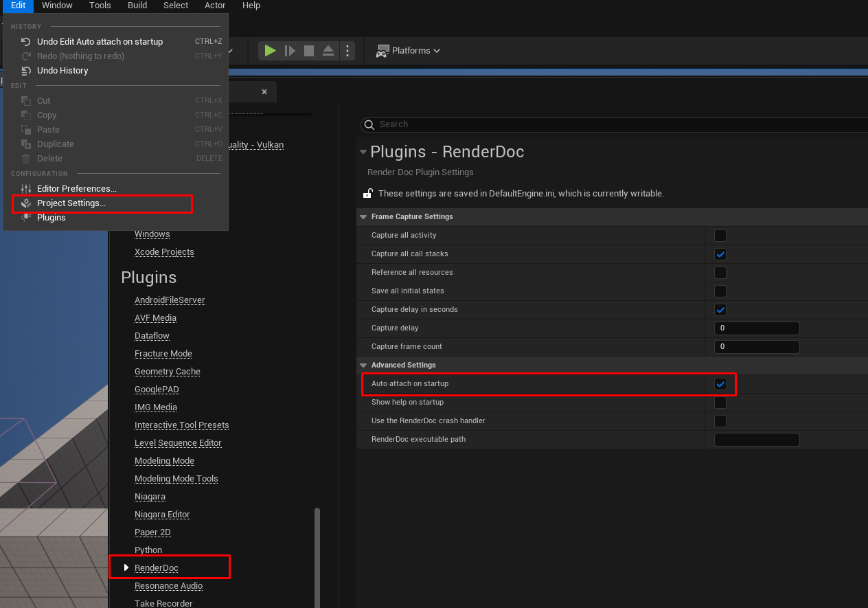The width and height of the screenshot is (868, 608).
Task: Click the Capture frame count value field
Action: click(757, 347)
